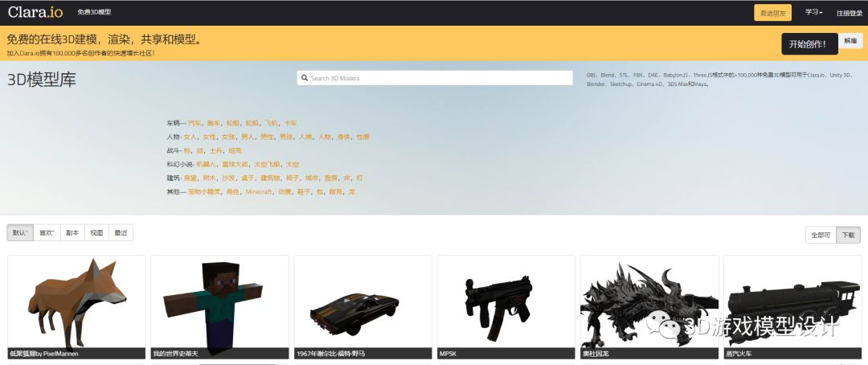The image size is (868, 365).
Task: Open the 蒸汽火车 train model thumbnail
Action: (792, 307)
